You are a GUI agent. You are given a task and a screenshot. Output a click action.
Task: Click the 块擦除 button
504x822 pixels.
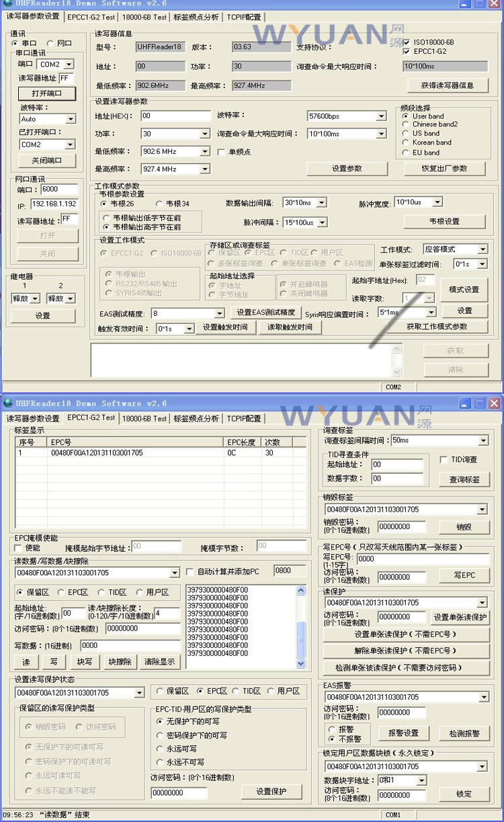pos(120,662)
